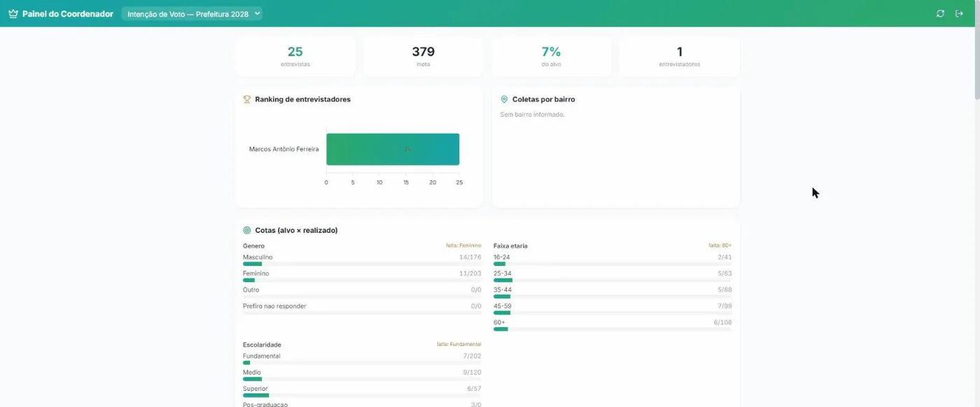Click the Masculino 14/176 value
This screenshot has height=407, width=980.
[470, 257]
